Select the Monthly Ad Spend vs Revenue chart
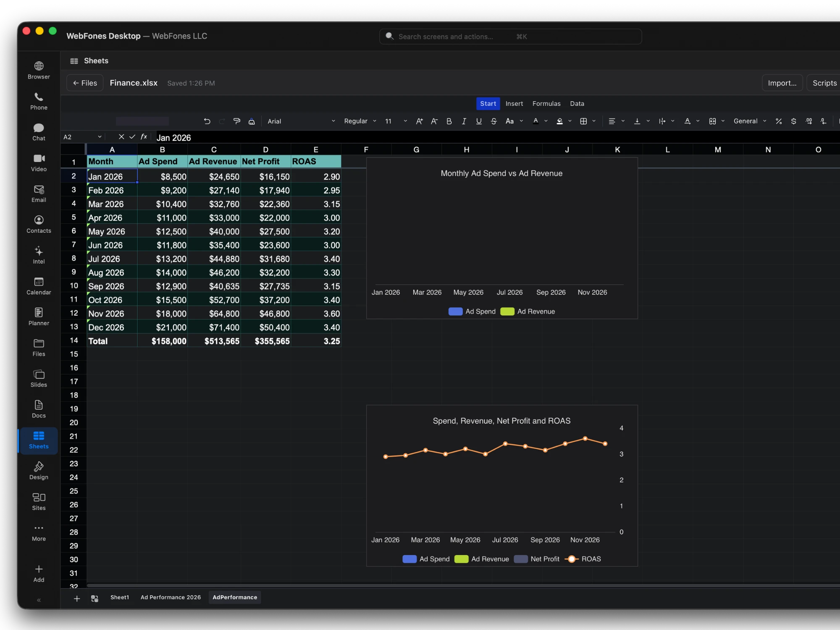840x630 pixels. (502, 238)
